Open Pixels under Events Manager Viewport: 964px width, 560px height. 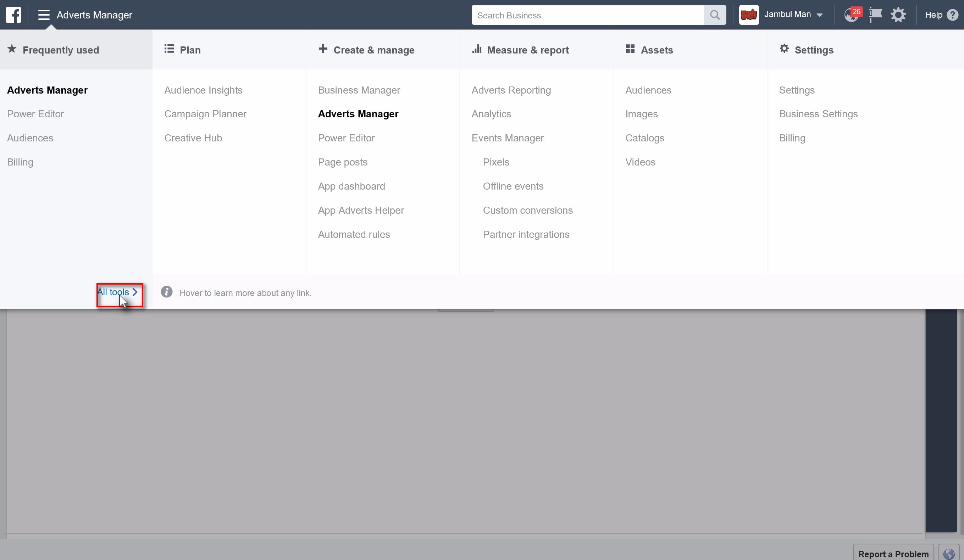tap(496, 162)
